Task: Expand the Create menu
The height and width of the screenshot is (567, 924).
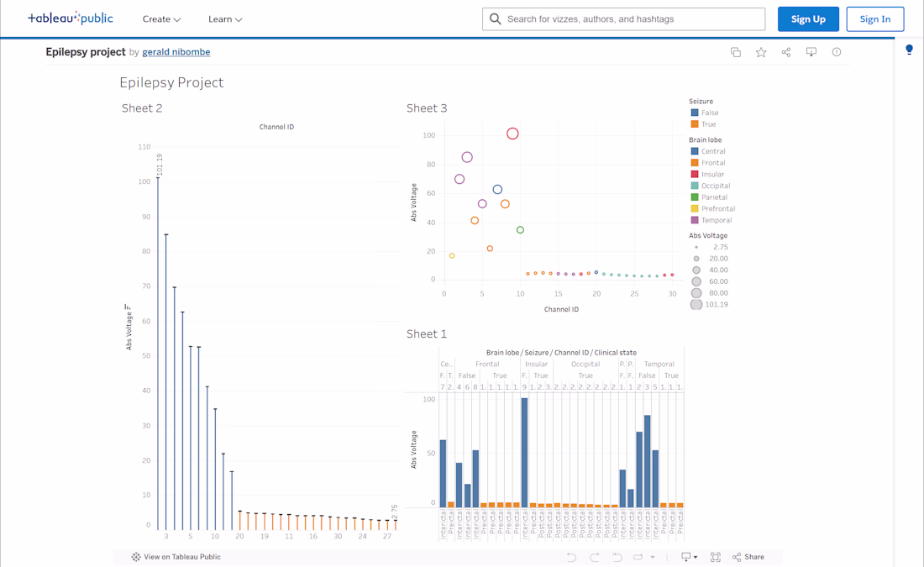Action: (x=161, y=18)
